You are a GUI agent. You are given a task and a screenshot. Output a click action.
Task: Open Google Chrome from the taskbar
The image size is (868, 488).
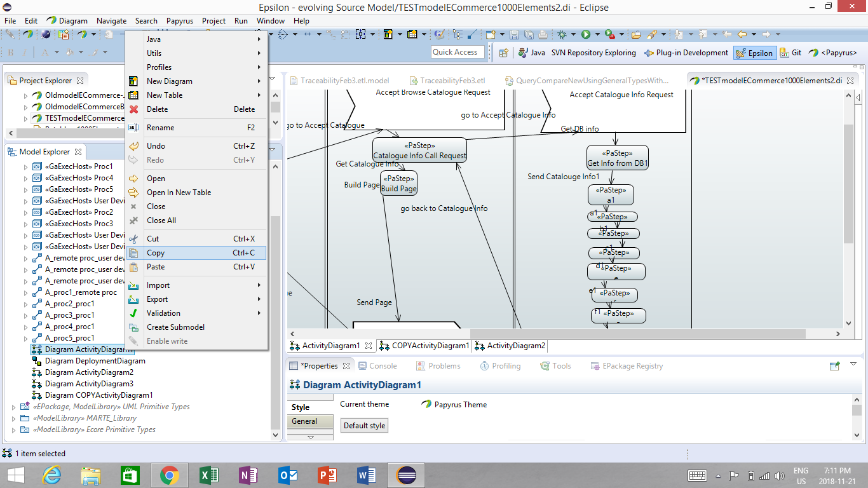[168, 475]
